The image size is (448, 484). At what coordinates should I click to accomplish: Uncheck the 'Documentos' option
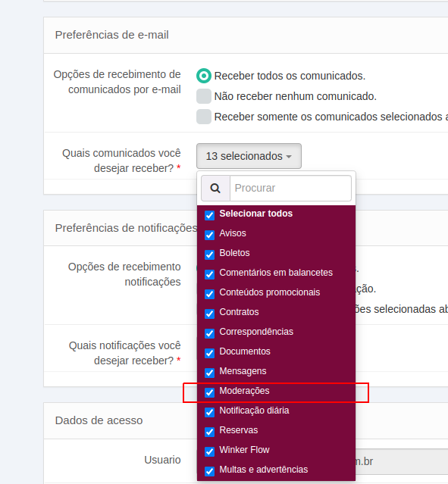209,353
